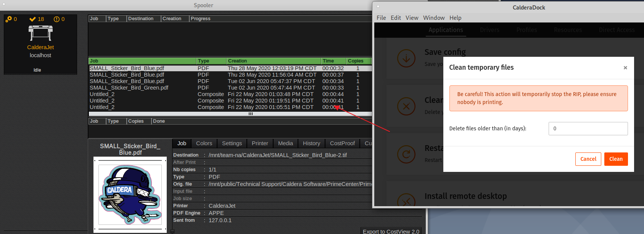Click the Save config download icon

(406, 58)
